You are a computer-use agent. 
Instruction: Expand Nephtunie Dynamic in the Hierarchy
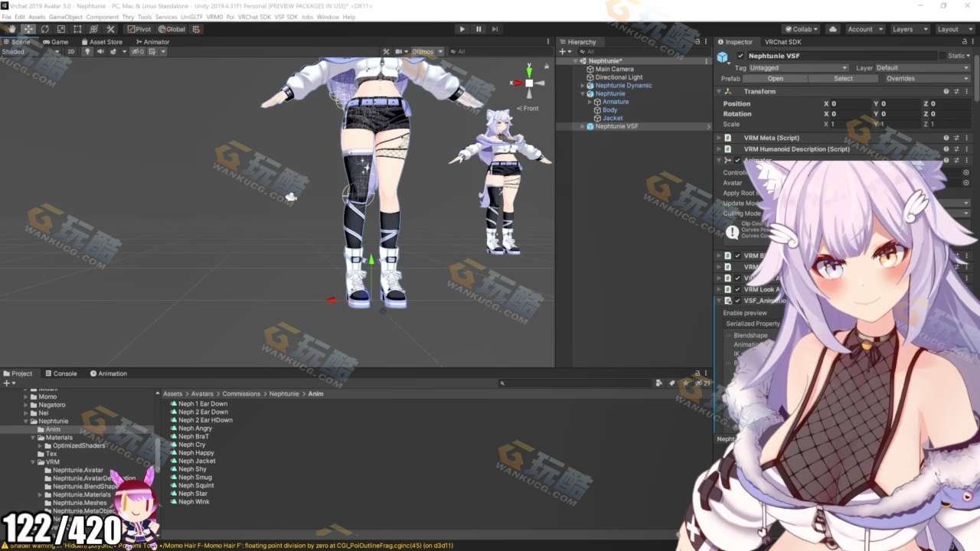(x=583, y=86)
